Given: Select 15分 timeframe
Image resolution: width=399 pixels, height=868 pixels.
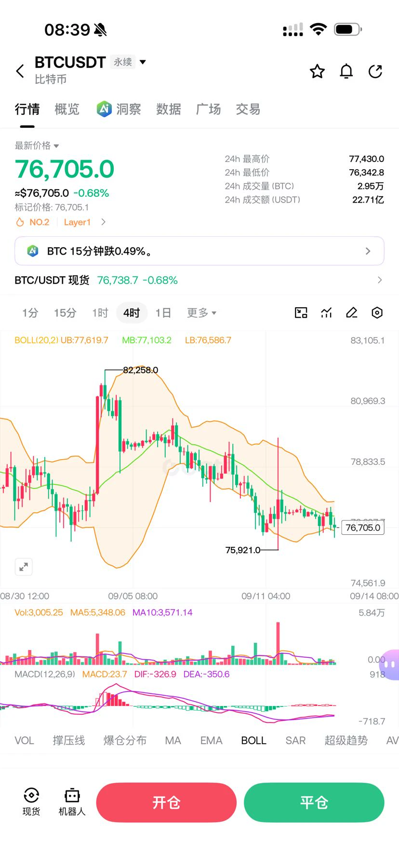Looking at the screenshot, I should pyautogui.click(x=65, y=313).
